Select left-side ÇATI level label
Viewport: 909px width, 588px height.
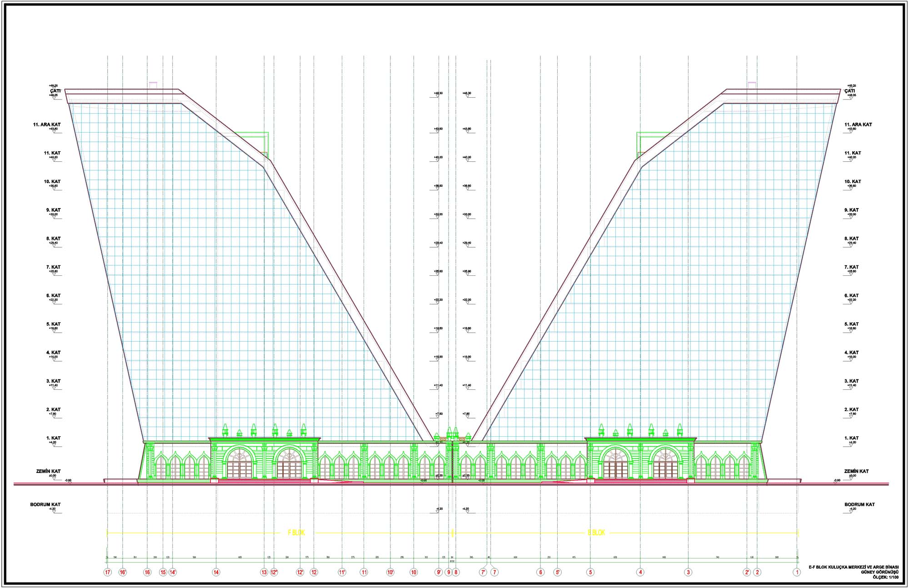[55, 90]
